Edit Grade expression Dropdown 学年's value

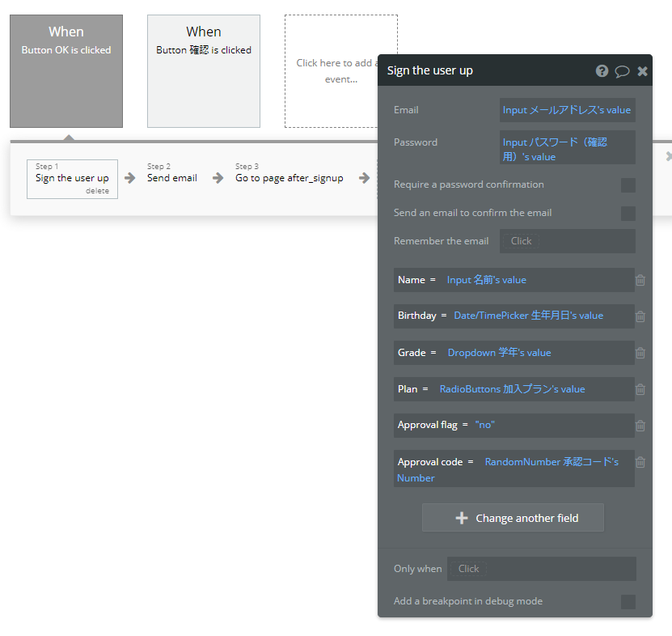tap(499, 353)
